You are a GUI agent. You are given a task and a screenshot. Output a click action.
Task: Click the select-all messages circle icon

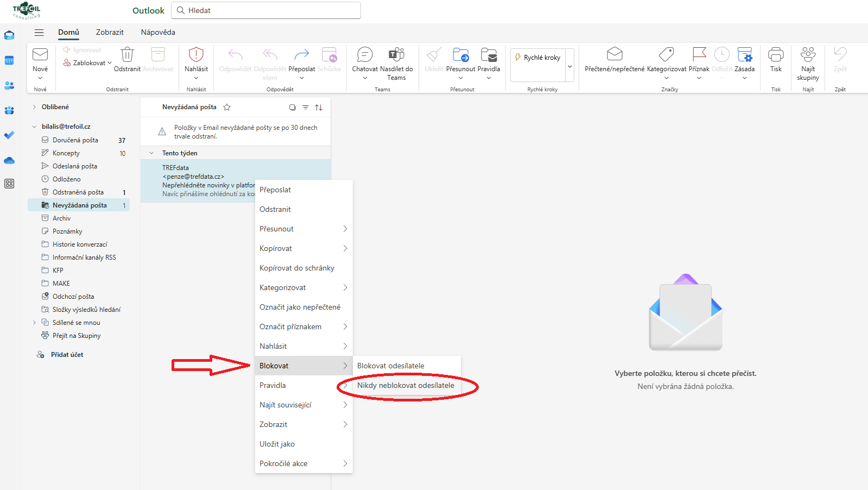[293, 108]
